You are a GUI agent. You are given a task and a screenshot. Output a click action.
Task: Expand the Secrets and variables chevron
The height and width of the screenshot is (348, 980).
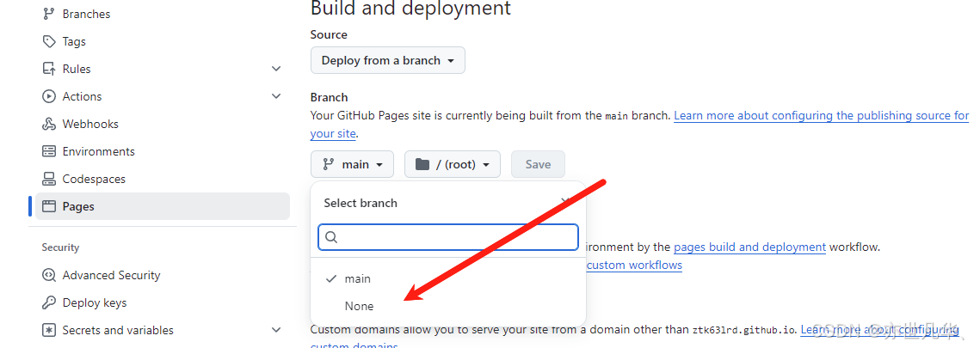[276, 330]
